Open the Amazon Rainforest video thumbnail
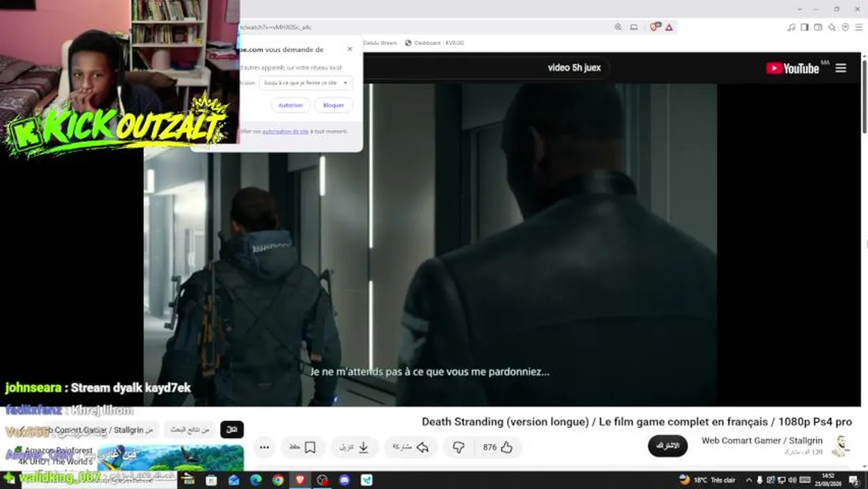 coord(170,458)
